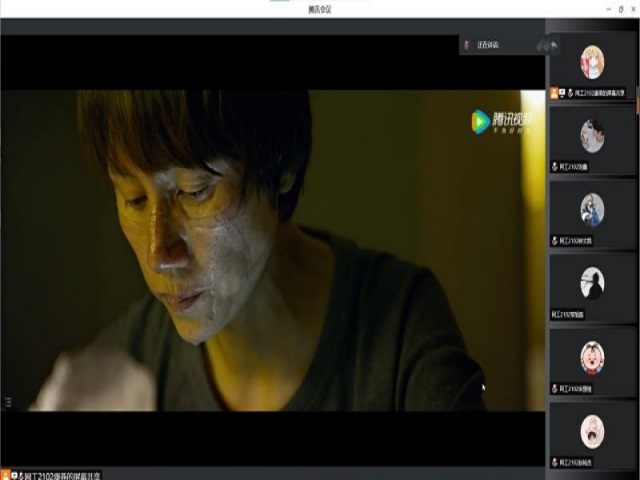Click the Tencent Video logo watermark in the video
This screenshot has width=640, height=480.
[500, 122]
